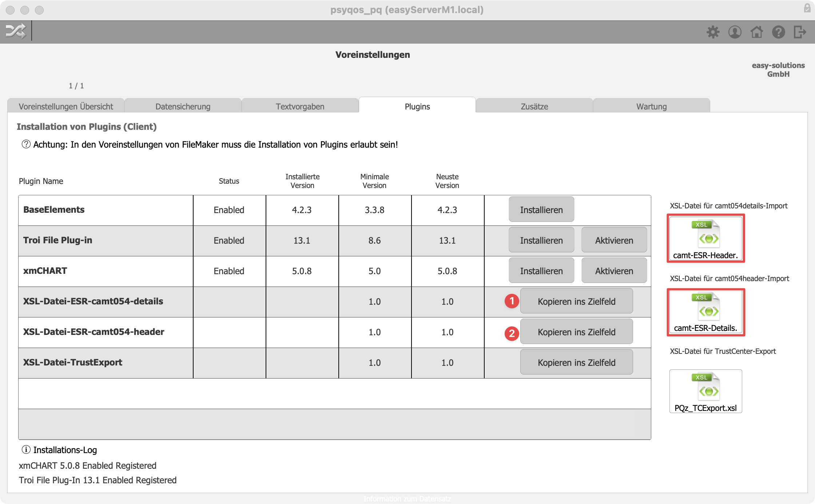Open the Datensicherung tab
Image resolution: width=815 pixels, height=504 pixels.
click(183, 106)
